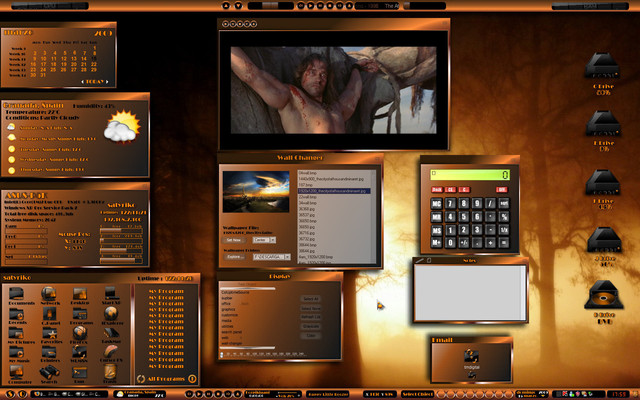Viewport: 640px width, 400px height.
Task: Click calculator digit 7 key
Action: [x=450, y=203]
